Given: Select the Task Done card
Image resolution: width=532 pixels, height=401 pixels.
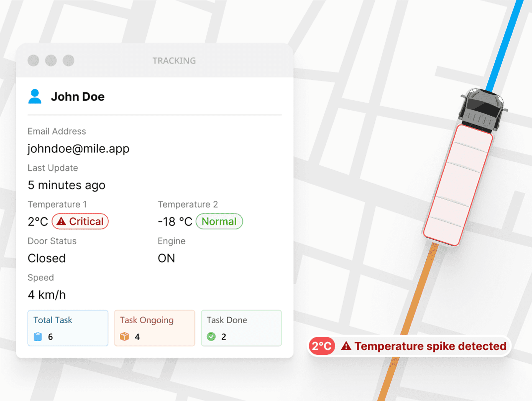Looking at the screenshot, I should [x=241, y=328].
